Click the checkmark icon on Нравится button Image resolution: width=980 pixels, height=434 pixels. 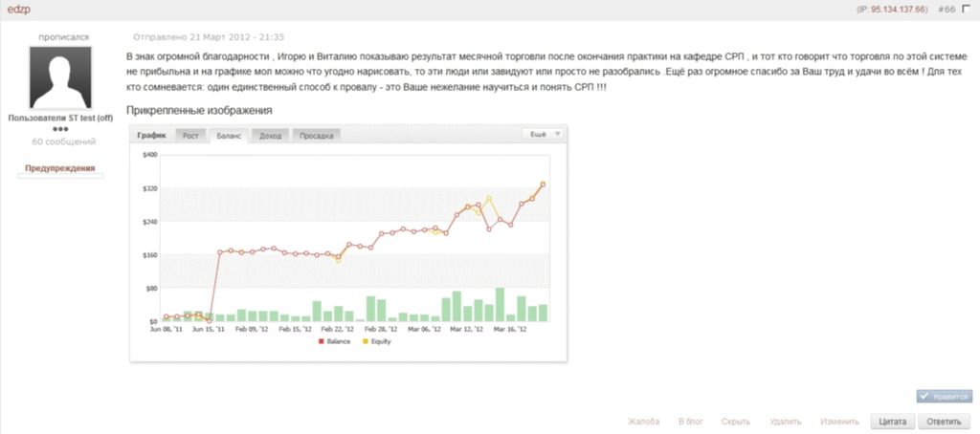(x=924, y=397)
